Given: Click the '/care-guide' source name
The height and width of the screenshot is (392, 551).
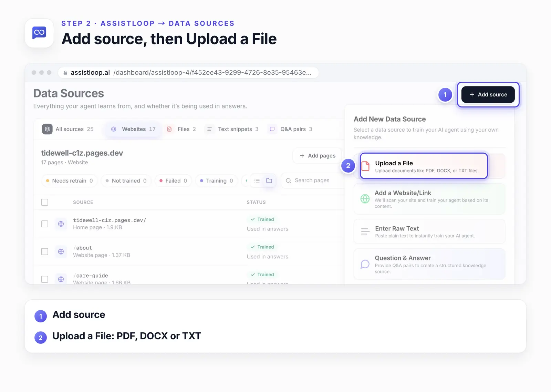Looking at the screenshot, I should [x=91, y=276].
